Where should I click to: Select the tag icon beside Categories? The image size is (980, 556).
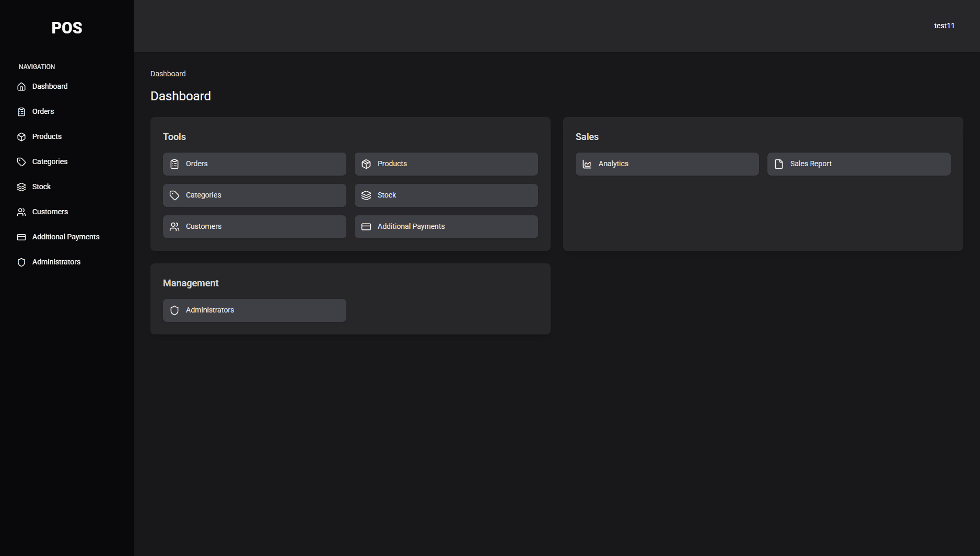[21, 161]
